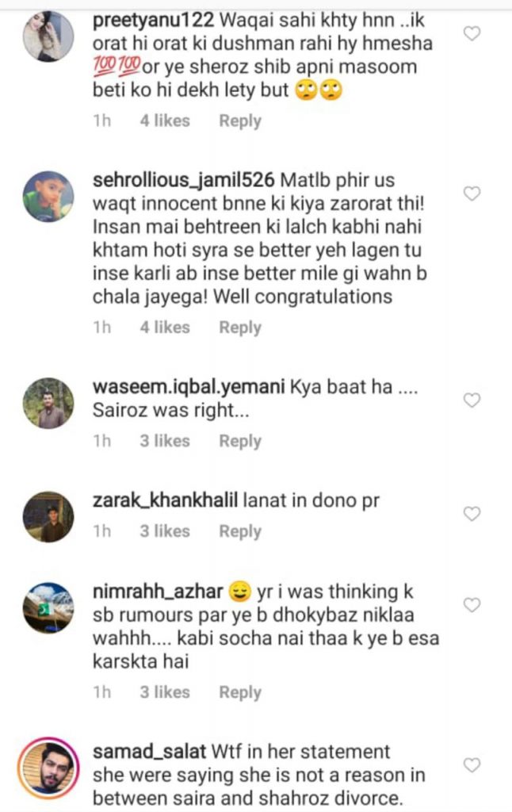Reply to sehrollious_jamil526's comment
This screenshot has height=812, width=512.
click(240, 327)
